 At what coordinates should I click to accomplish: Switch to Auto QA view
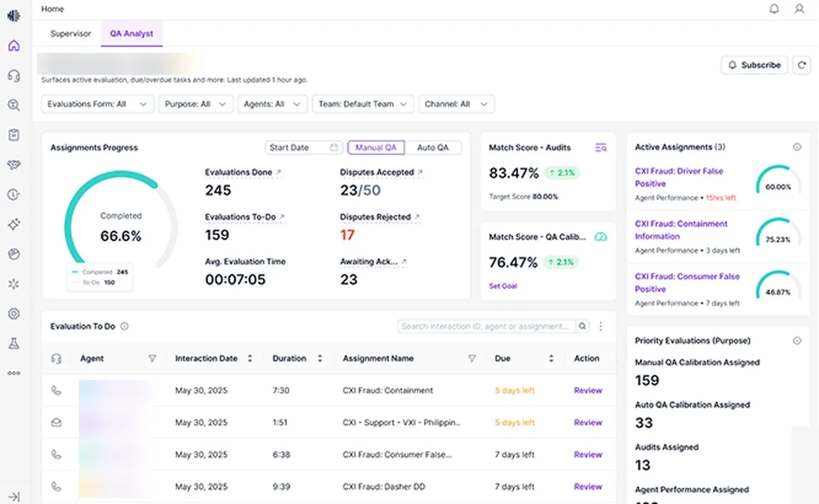pos(433,147)
